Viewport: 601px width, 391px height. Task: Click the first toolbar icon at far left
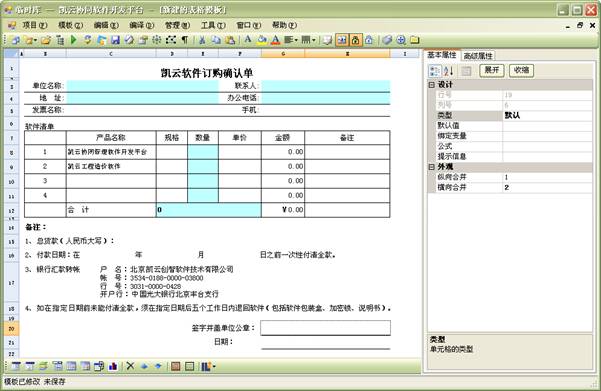pyautogui.click(x=16, y=39)
